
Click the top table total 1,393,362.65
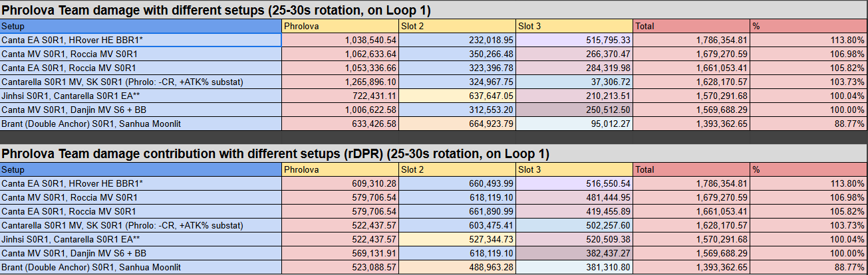coord(692,124)
